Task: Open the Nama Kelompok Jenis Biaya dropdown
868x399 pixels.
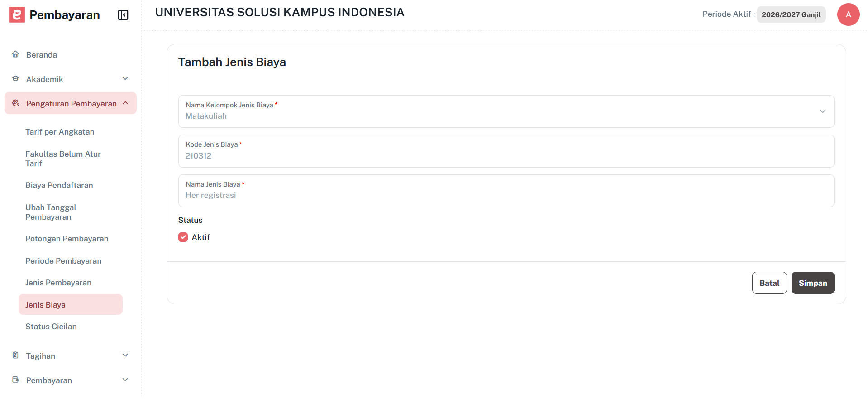Action: point(822,111)
